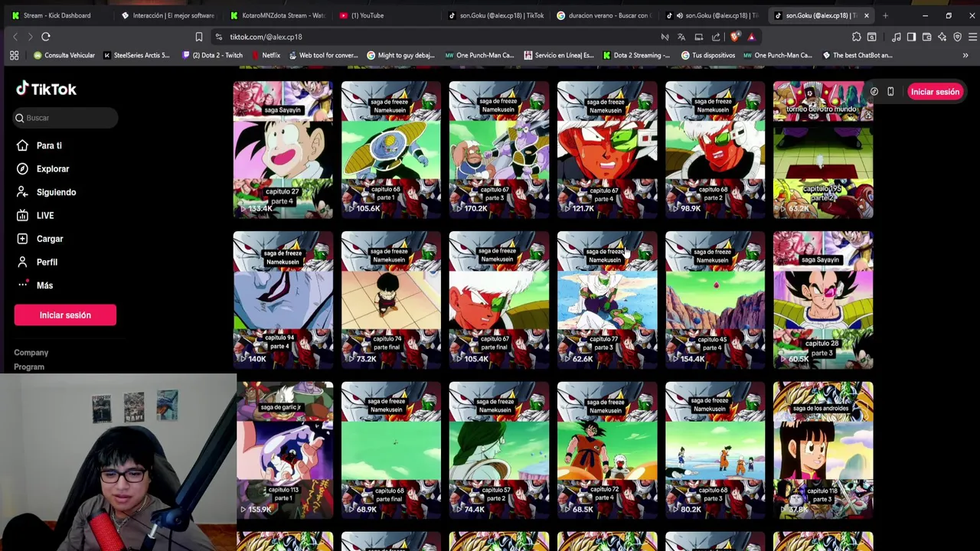Expand Company footer section

(31, 353)
